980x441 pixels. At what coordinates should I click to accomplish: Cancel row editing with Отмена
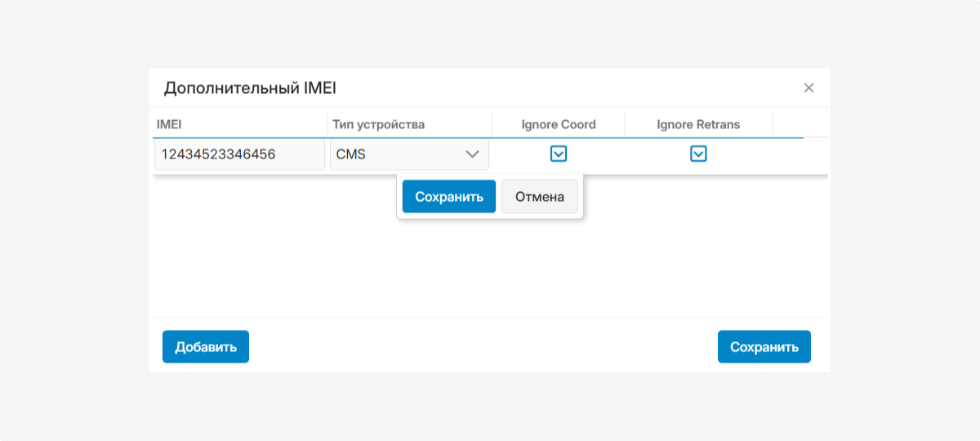click(539, 197)
